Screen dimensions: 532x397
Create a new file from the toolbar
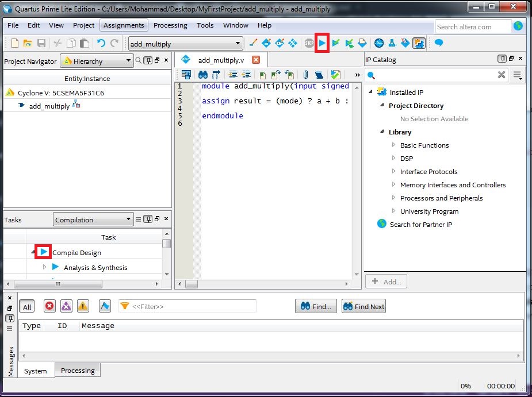(x=14, y=43)
